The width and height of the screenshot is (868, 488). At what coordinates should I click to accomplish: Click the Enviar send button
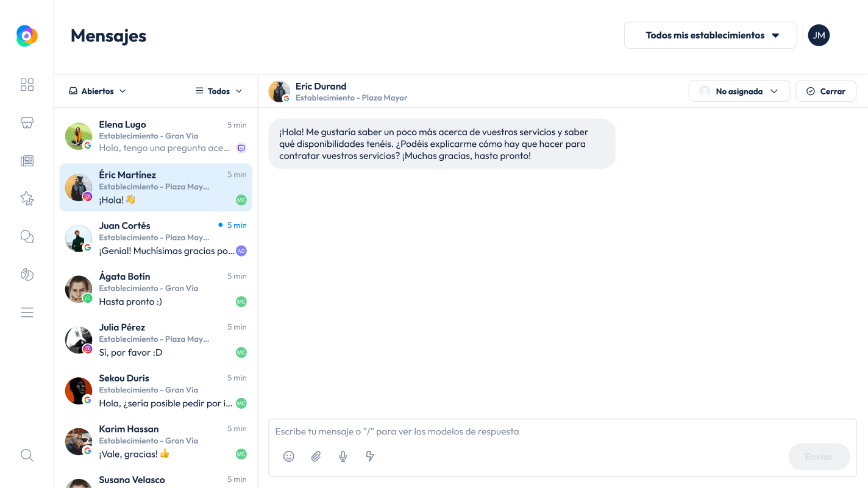pyautogui.click(x=819, y=456)
